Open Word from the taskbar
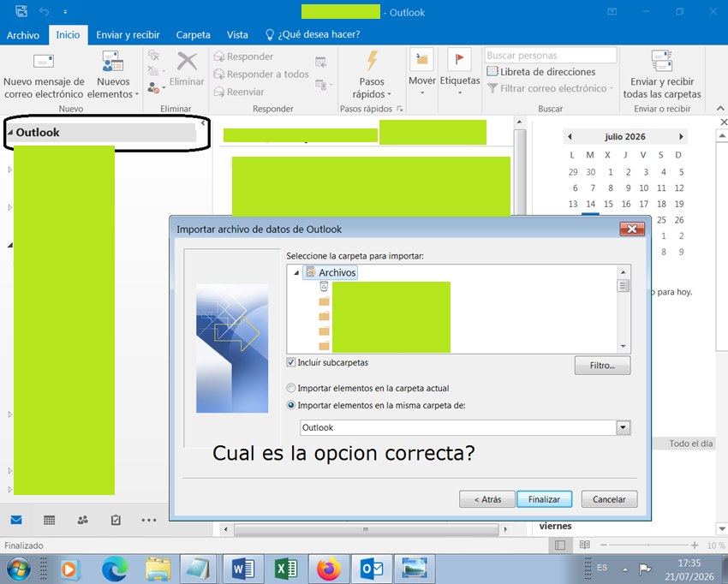This screenshot has width=728, height=584. (243, 569)
